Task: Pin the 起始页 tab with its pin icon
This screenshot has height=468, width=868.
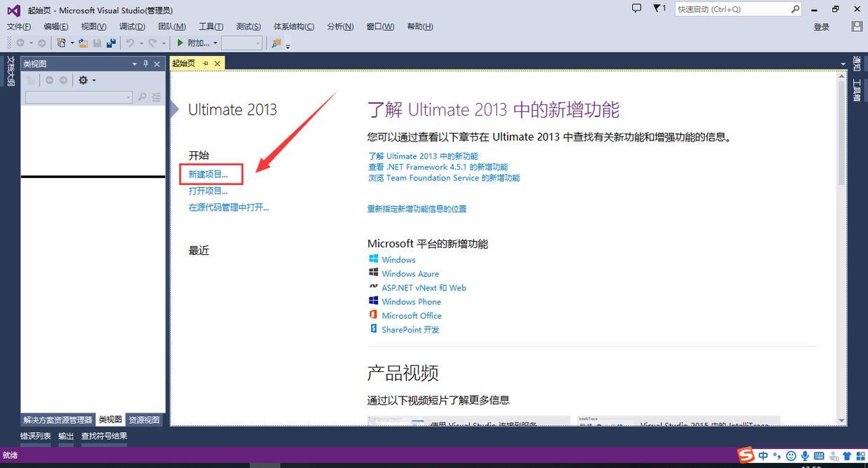Action: tap(205, 62)
